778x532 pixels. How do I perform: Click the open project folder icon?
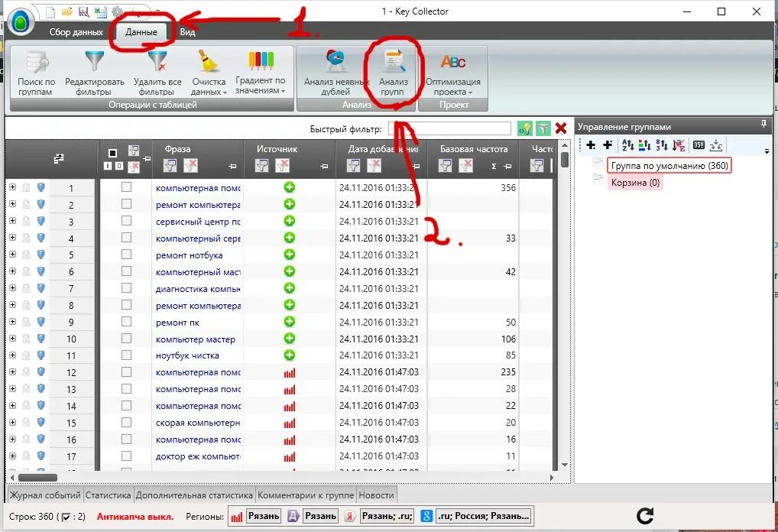67,11
